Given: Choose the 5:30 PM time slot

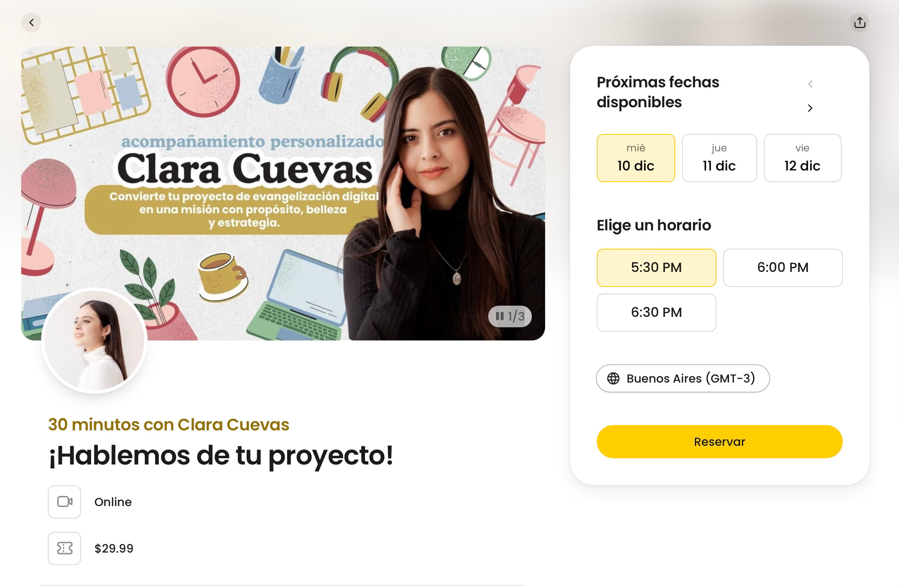Looking at the screenshot, I should click(657, 268).
